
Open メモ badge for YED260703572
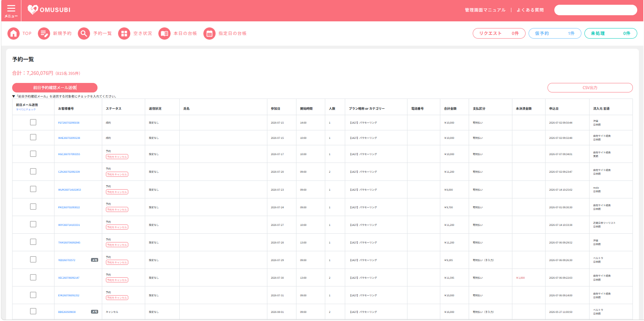coord(95,260)
